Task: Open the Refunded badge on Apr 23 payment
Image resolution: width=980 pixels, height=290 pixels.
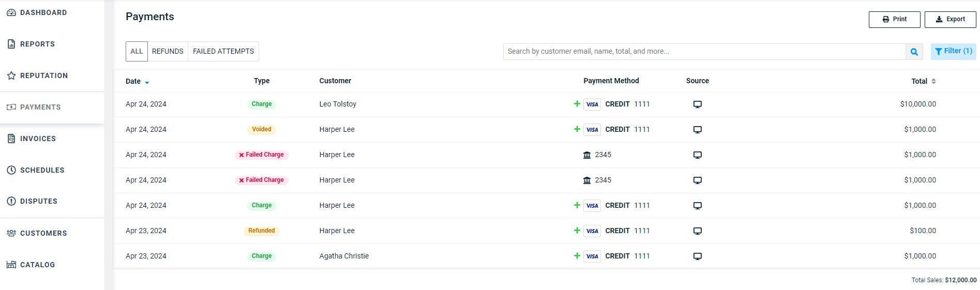Action: (x=262, y=231)
